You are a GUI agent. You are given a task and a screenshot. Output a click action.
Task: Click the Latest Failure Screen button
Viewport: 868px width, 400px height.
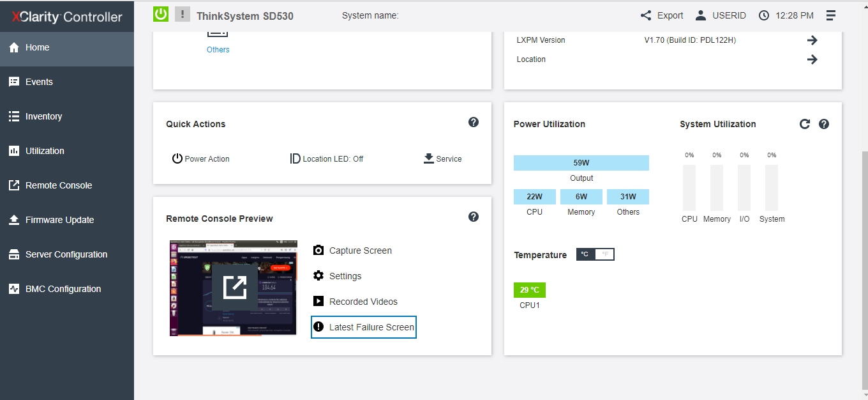[x=363, y=327]
